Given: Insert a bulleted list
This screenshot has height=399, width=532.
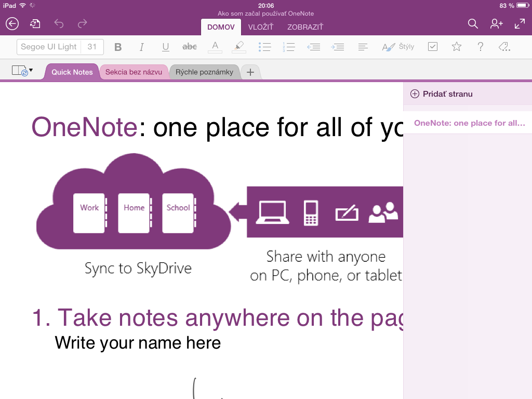Looking at the screenshot, I should click(x=264, y=47).
